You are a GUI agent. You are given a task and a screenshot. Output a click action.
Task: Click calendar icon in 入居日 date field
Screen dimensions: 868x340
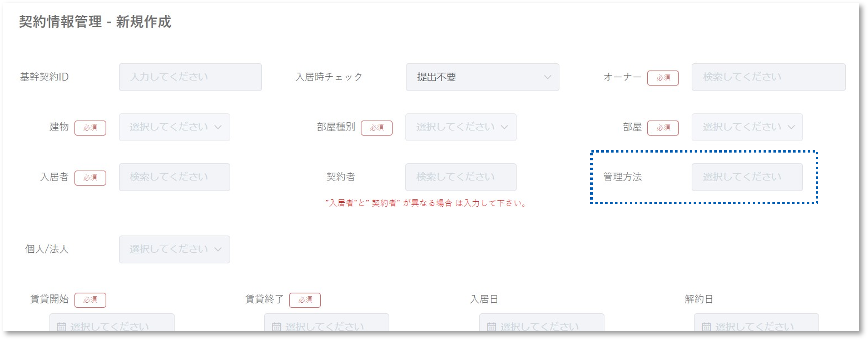(x=491, y=326)
